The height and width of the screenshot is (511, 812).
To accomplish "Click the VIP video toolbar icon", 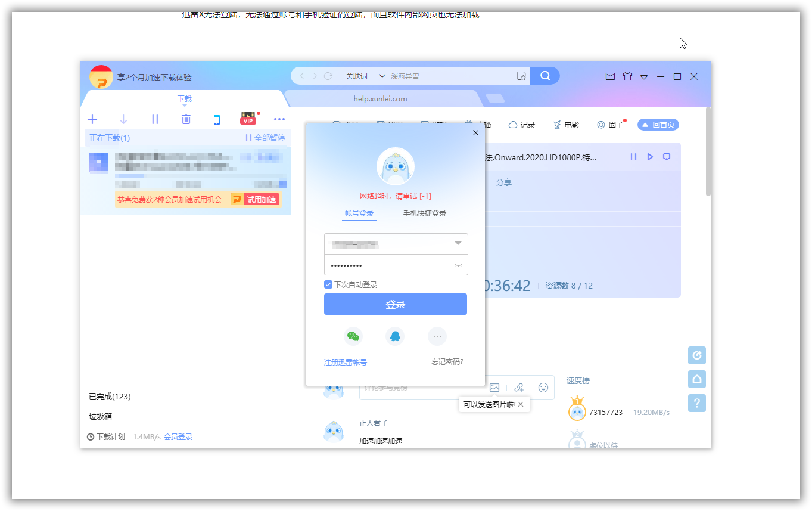I will (247, 119).
